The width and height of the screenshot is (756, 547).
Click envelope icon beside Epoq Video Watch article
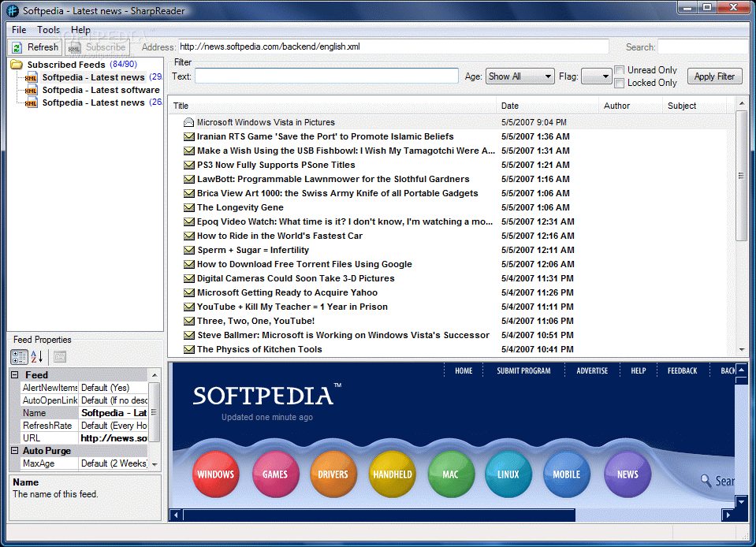click(189, 221)
